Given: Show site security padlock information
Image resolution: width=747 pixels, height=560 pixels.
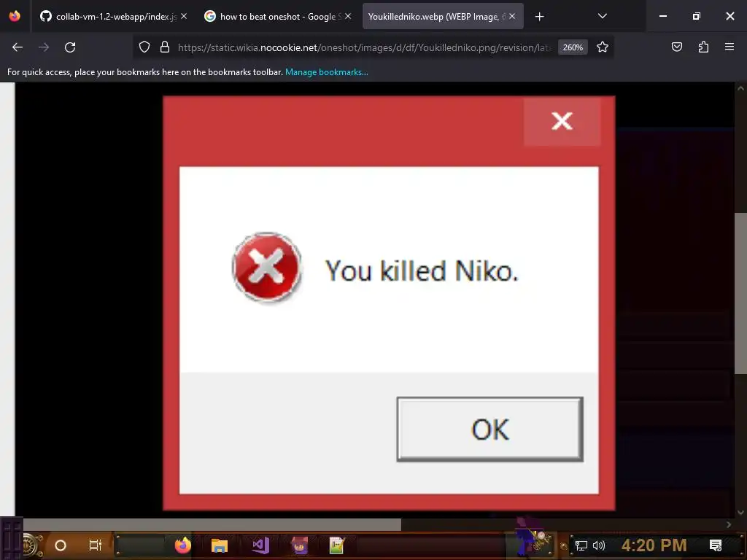Looking at the screenshot, I should (165, 47).
